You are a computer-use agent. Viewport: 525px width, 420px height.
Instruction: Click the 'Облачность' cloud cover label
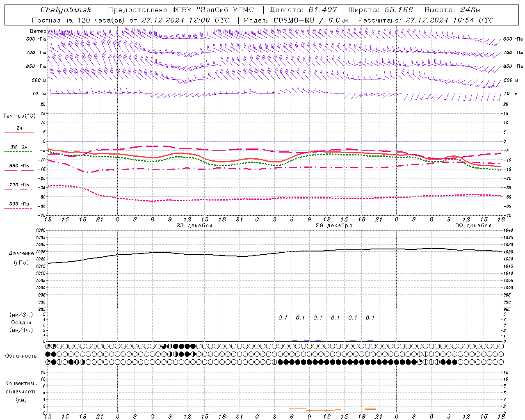(x=21, y=356)
